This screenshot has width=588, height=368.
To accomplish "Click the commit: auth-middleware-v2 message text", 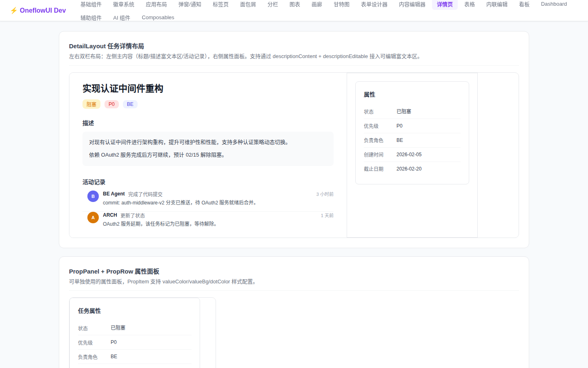I will 180,203.
